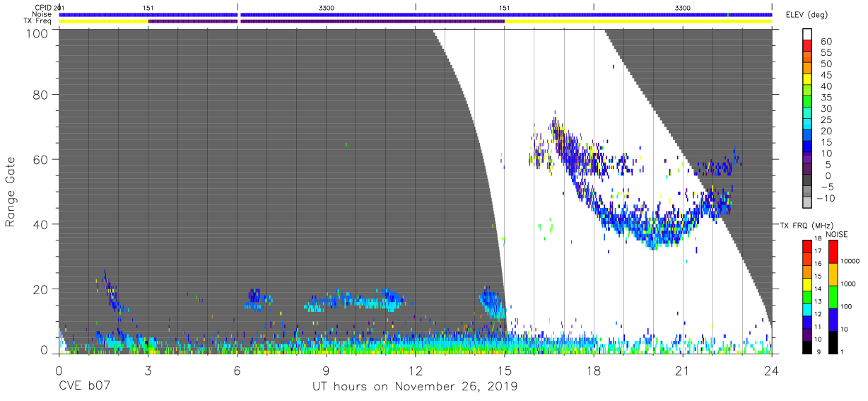Click the 21 tick on the UT hours axis
The height and width of the screenshot is (401, 868).
coord(683,370)
